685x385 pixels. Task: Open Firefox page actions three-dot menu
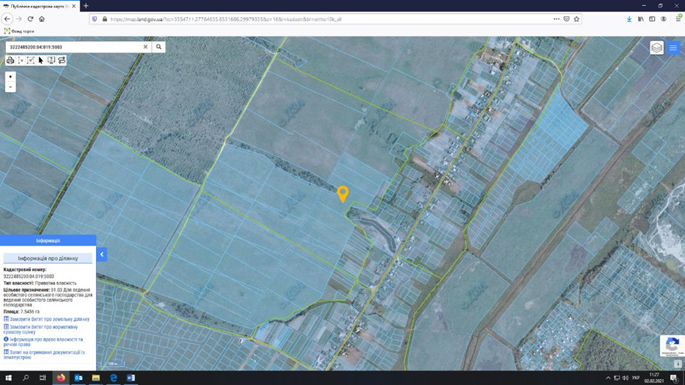(556, 19)
